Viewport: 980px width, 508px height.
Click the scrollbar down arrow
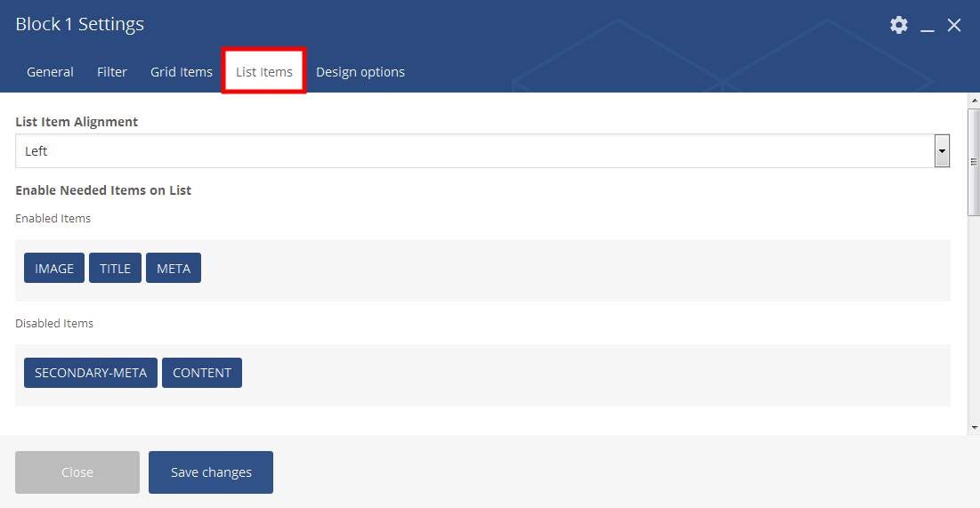tap(973, 428)
